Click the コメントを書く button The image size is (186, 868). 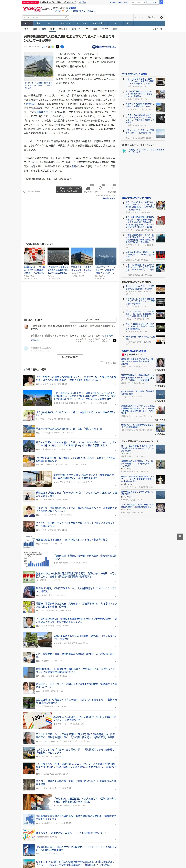pyautogui.click(x=93, y=319)
